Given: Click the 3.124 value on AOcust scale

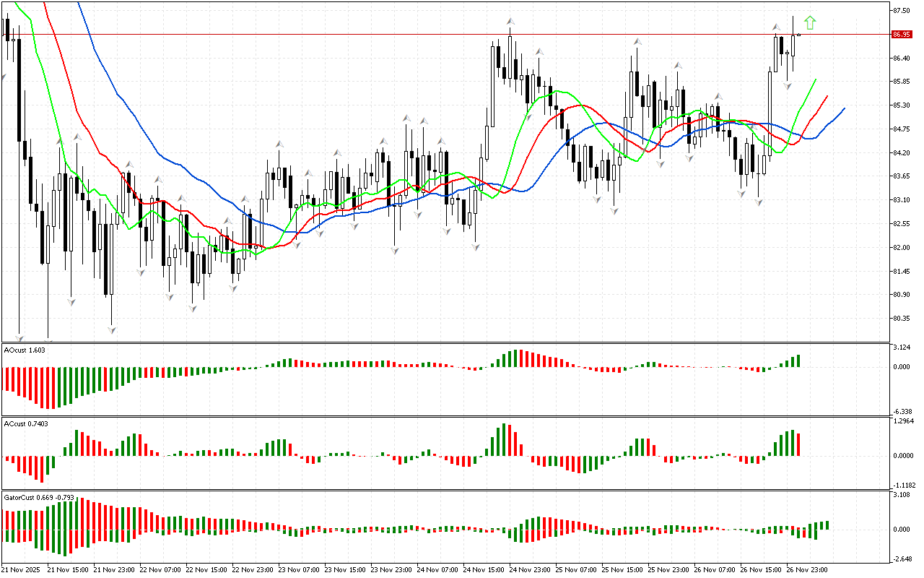Looking at the screenshot, I should click(900, 348).
